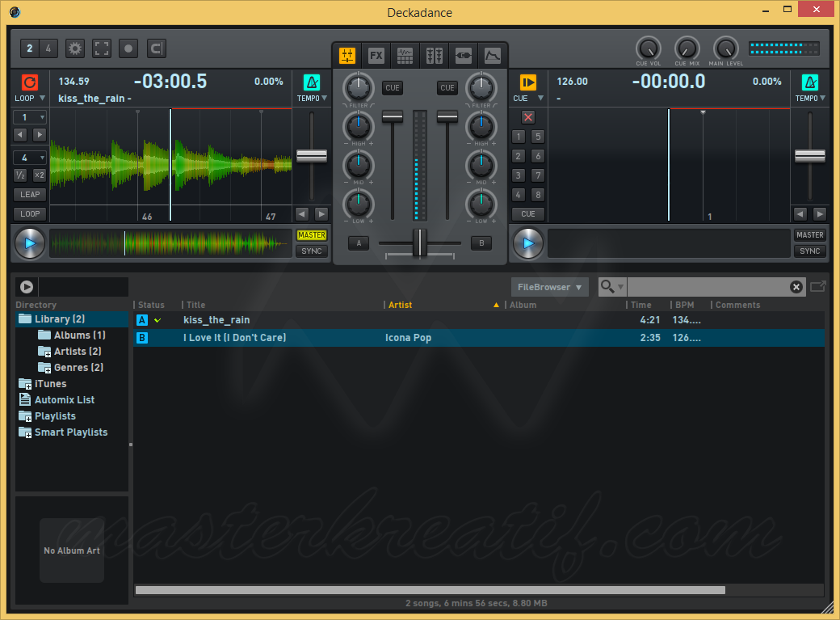Click deck B orange cue-play icon
This screenshot has width=840, height=620.
(527, 82)
